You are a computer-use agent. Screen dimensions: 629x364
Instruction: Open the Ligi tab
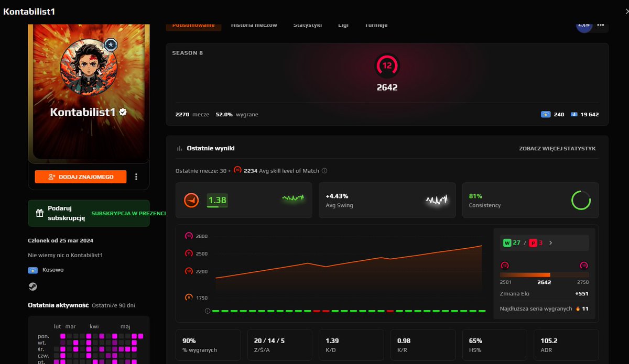pos(343,25)
